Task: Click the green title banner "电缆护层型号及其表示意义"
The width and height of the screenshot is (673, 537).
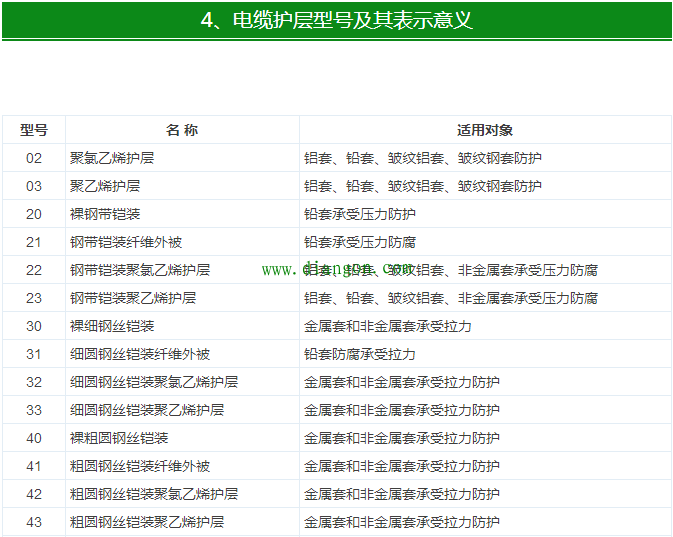Action: (x=336, y=20)
